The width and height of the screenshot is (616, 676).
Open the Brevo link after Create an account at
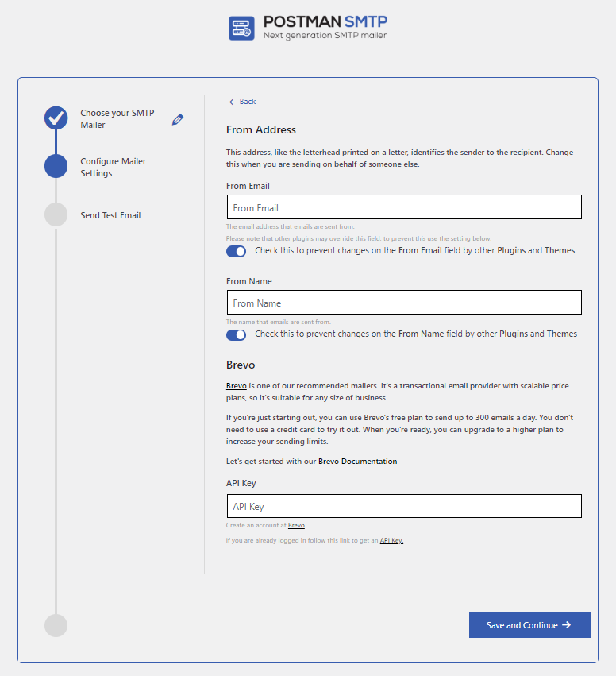pyautogui.click(x=296, y=526)
